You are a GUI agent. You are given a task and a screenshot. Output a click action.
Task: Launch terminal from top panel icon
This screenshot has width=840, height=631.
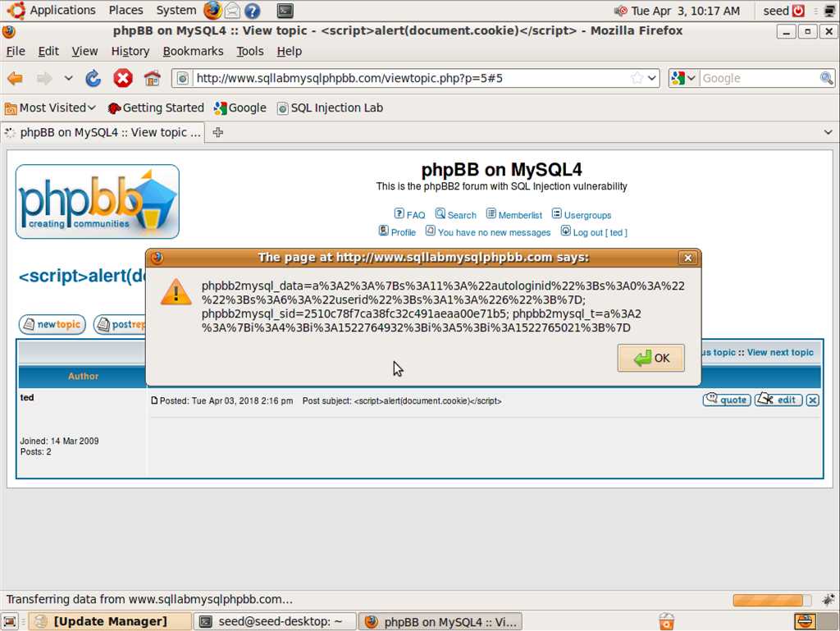click(285, 10)
